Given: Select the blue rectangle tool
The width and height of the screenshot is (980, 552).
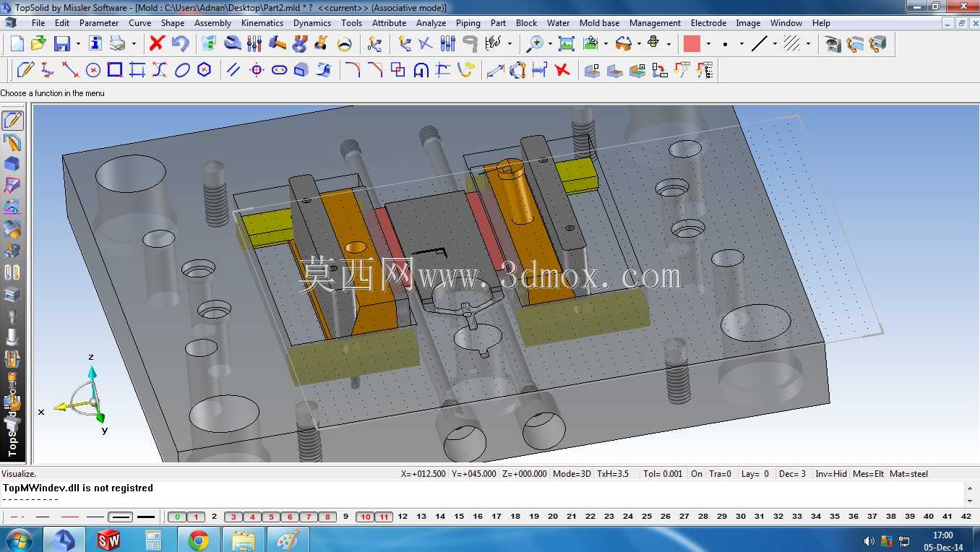Looking at the screenshot, I should click(x=115, y=70).
